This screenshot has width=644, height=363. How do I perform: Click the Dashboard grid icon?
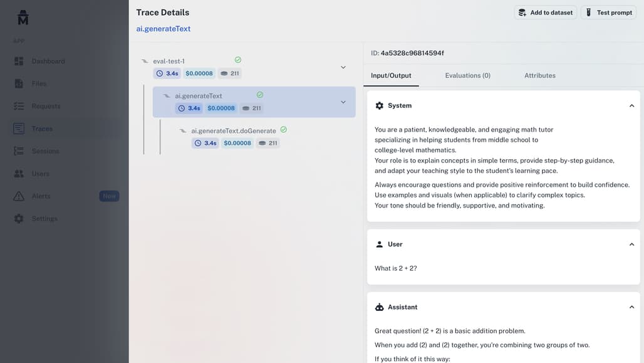[x=19, y=61]
